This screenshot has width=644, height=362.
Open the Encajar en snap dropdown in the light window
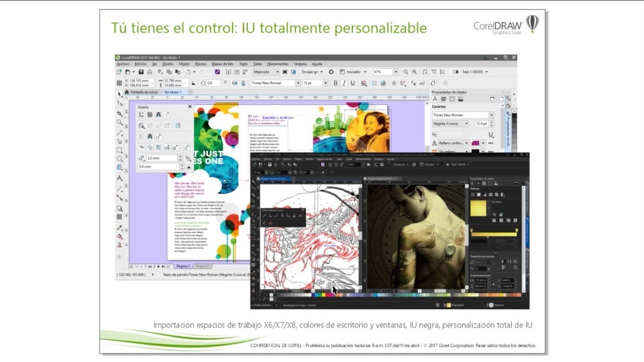click(321, 72)
